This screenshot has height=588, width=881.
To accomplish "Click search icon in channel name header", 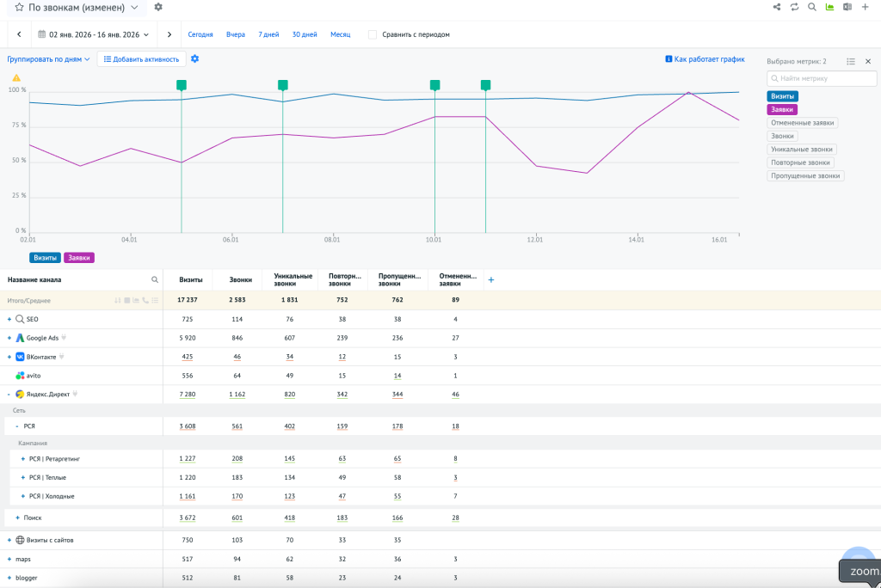I will (155, 279).
